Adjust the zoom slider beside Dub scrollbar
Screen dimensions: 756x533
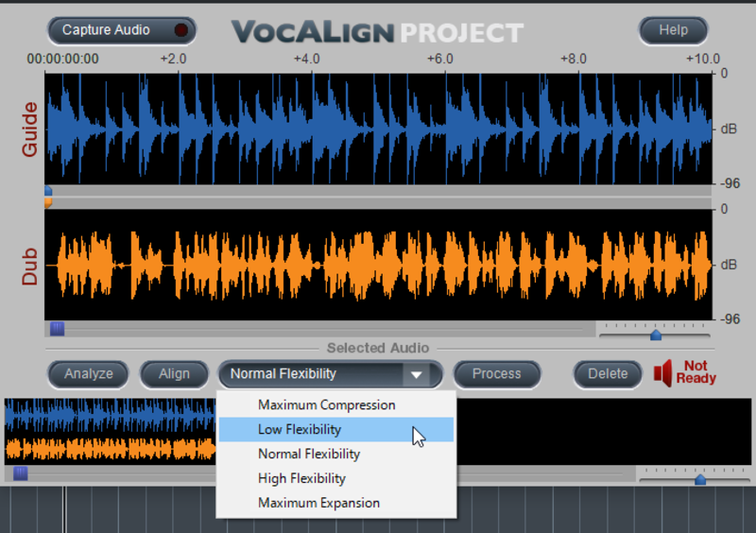[x=656, y=335]
